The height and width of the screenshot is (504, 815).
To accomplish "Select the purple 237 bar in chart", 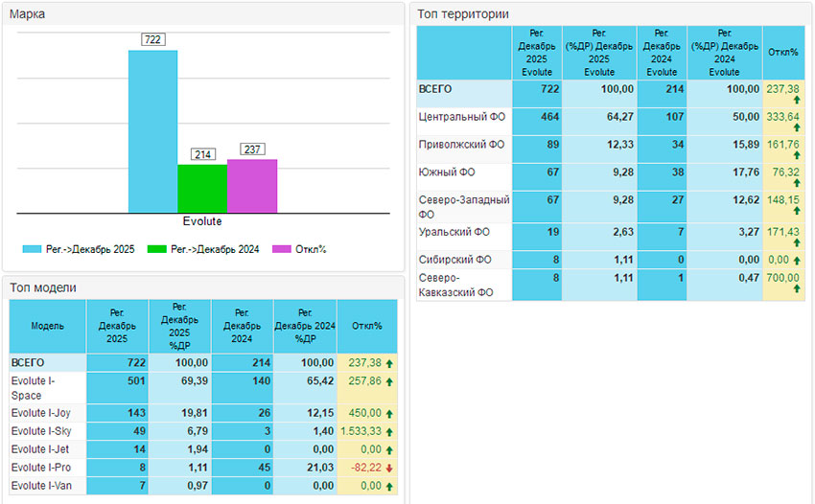I will click(x=252, y=186).
